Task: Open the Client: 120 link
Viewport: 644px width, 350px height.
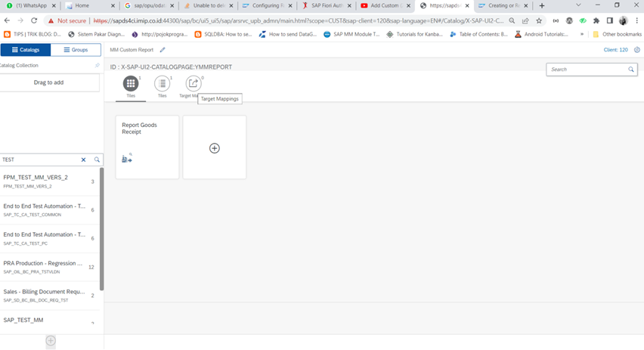Action: tap(615, 50)
